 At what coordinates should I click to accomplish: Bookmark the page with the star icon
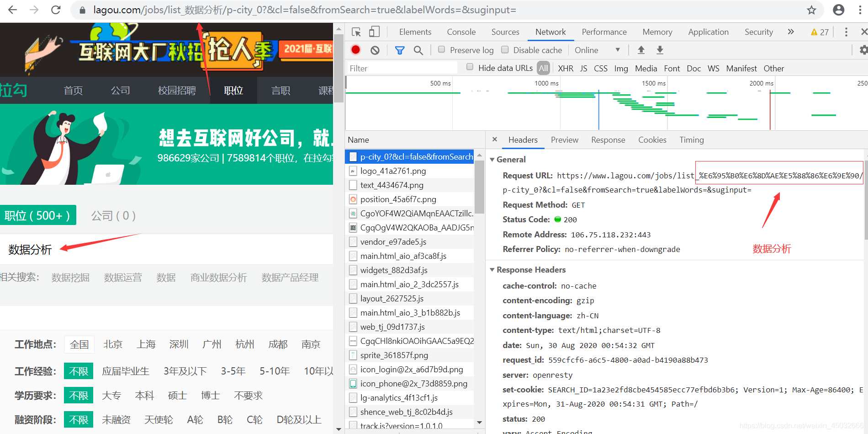(811, 10)
